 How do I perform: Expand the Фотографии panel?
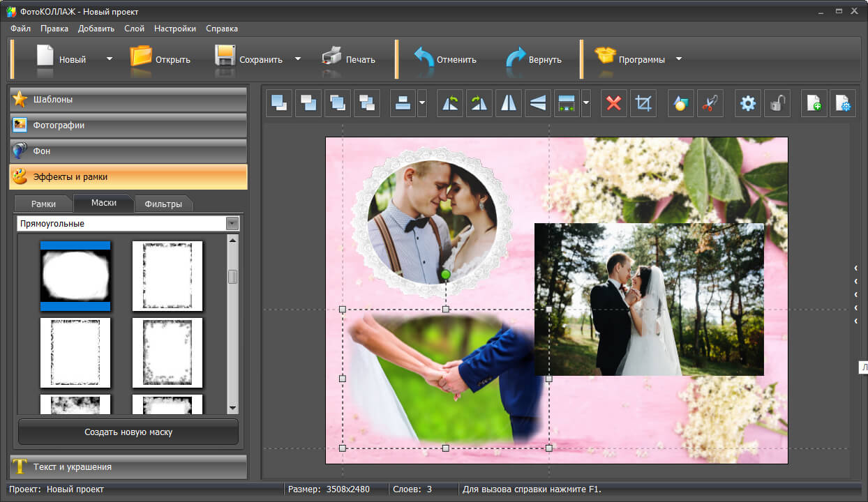point(128,125)
